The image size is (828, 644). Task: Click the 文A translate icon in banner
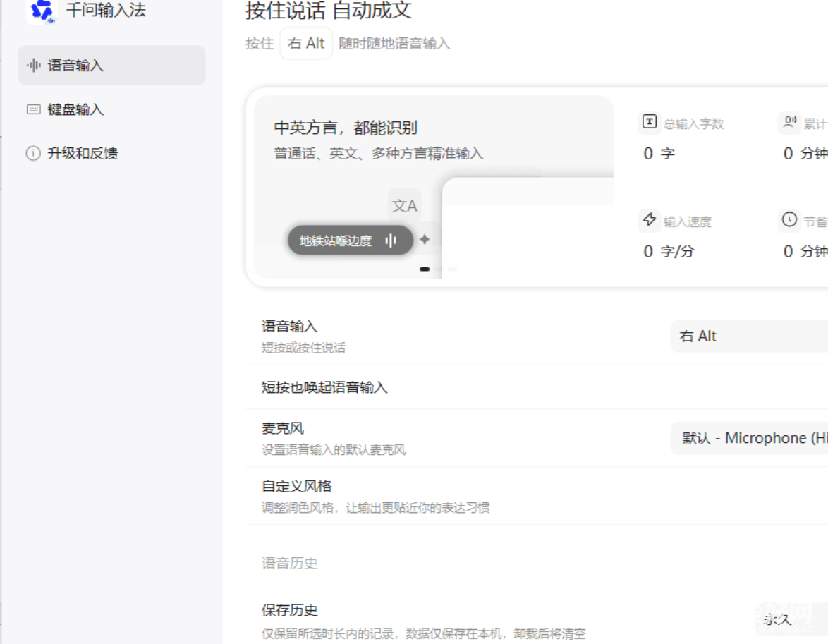[404, 205]
